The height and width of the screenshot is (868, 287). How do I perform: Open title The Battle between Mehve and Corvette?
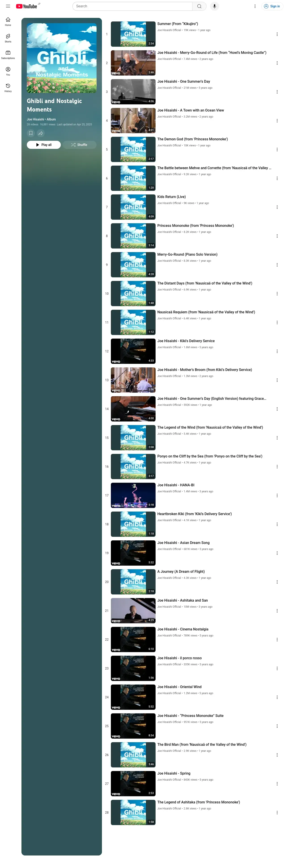214,168
